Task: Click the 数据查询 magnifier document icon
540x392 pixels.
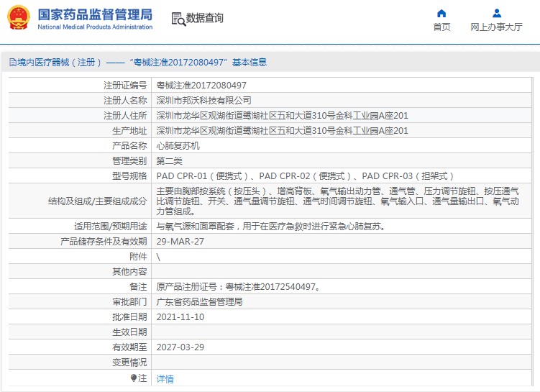Action: tap(178, 19)
